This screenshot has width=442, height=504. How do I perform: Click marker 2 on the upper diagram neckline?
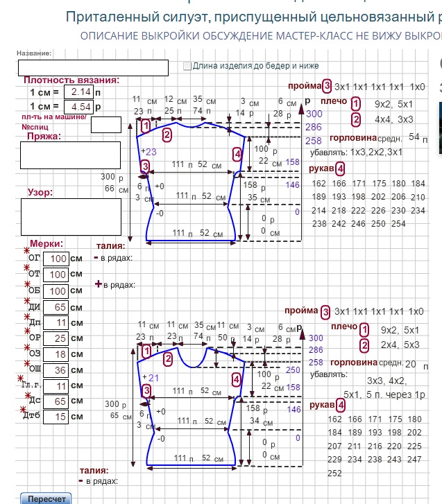pos(167,134)
